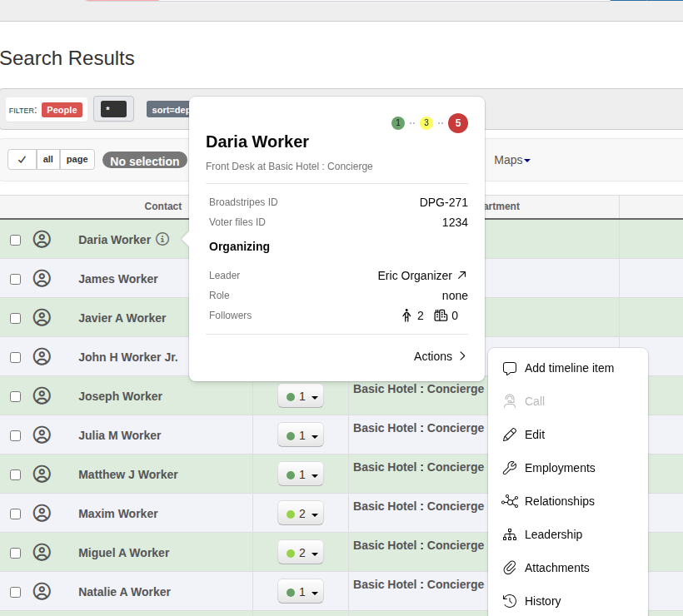Click the No selection pill
Image resolution: width=683 pixels, height=616 pixels.
(144, 160)
